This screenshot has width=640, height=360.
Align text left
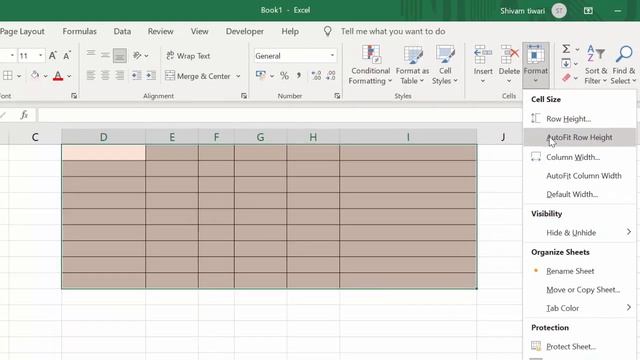click(91, 76)
